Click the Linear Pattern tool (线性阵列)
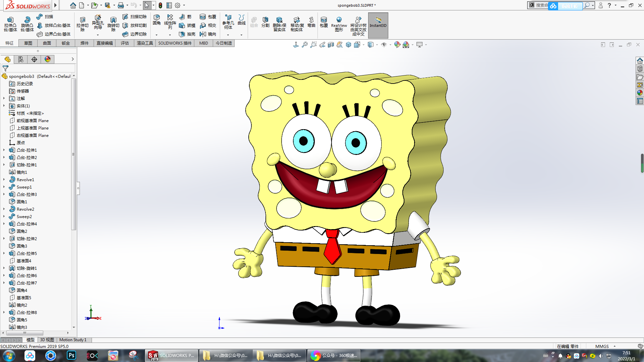 (x=170, y=22)
